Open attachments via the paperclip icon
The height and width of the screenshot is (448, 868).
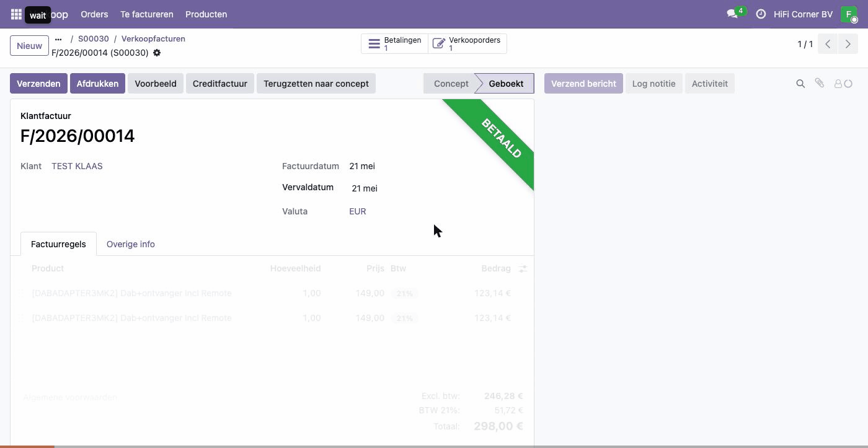coord(820,83)
